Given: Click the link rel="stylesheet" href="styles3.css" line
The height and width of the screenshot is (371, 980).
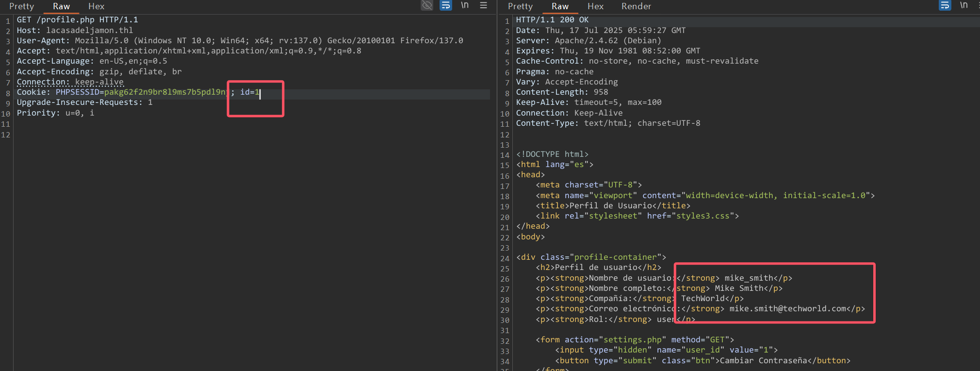Looking at the screenshot, I should click(637, 216).
